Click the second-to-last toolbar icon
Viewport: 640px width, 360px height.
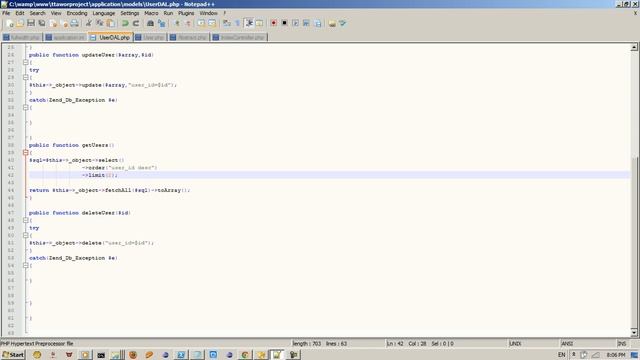(332, 23)
